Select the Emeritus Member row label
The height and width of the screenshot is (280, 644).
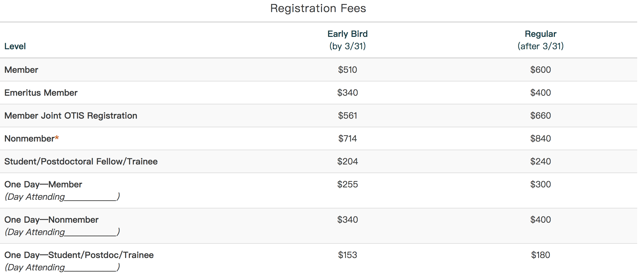pyautogui.click(x=41, y=93)
